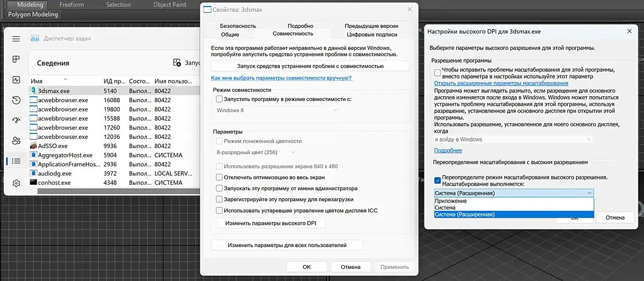
Task: Enable run as administrator checkbox
Action: click(x=219, y=189)
